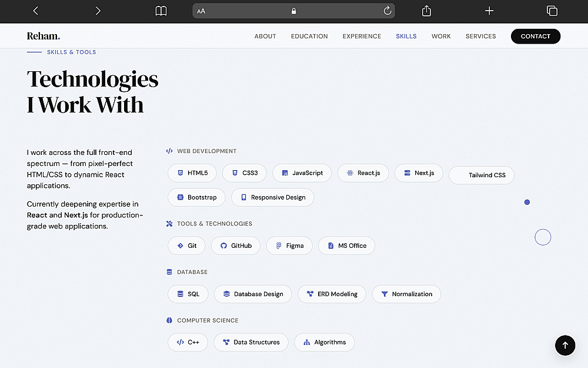Click the scroll-to-top arrow button
Screen dimensions: 588x368
tap(565, 346)
